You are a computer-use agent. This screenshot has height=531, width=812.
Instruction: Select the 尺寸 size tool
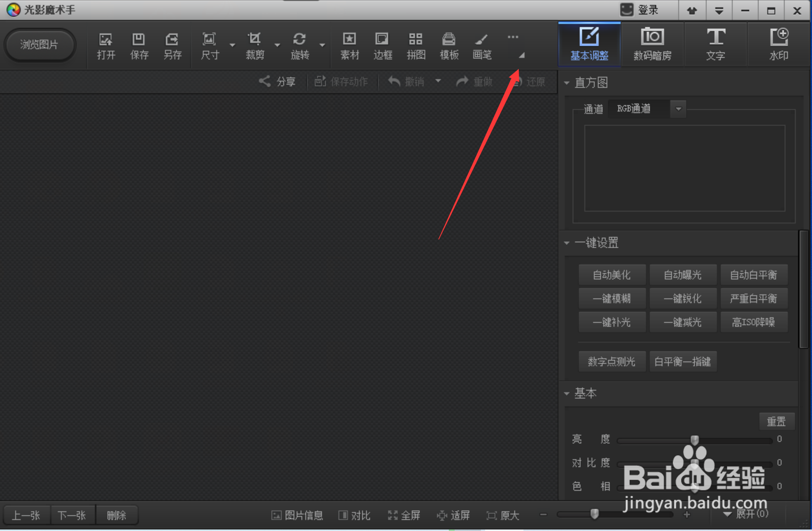[210, 46]
